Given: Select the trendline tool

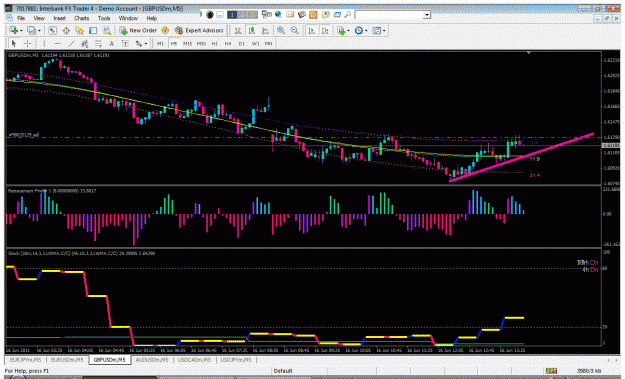Looking at the screenshot, I should (x=71, y=43).
